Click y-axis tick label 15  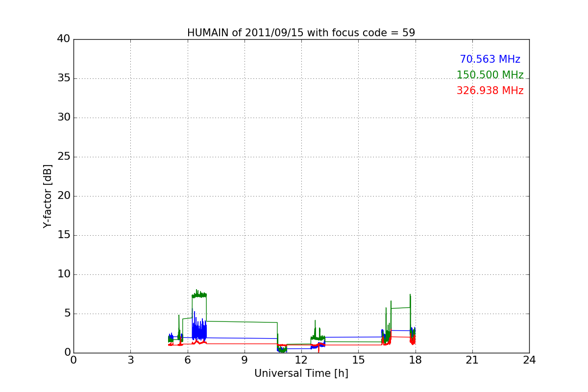point(64,235)
